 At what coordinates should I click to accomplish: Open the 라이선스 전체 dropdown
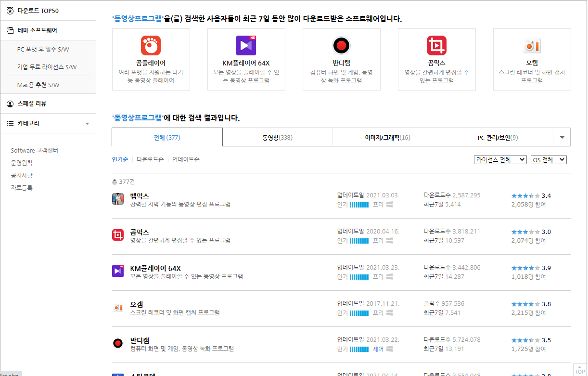(x=500, y=160)
